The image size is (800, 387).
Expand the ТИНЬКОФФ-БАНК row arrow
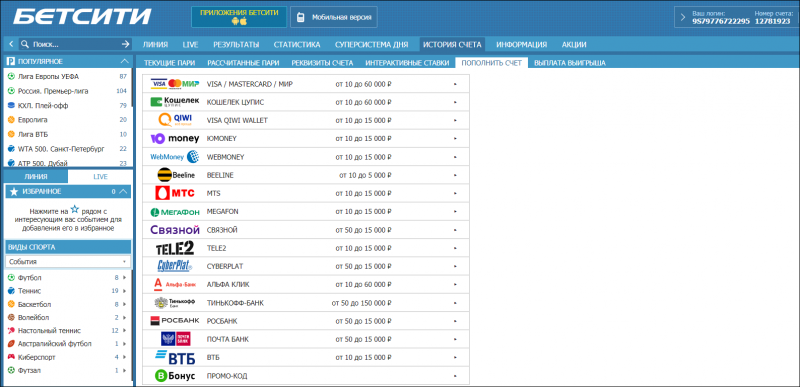(x=455, y=303)
